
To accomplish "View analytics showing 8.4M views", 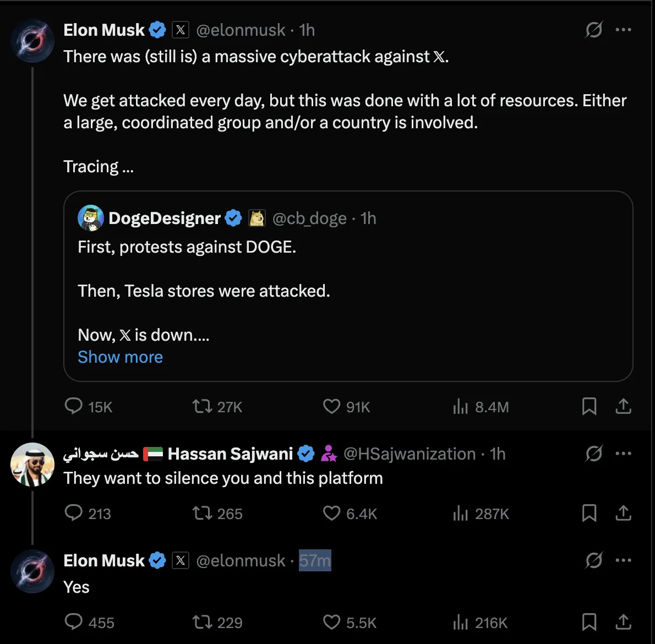I will tap(460, 407).
